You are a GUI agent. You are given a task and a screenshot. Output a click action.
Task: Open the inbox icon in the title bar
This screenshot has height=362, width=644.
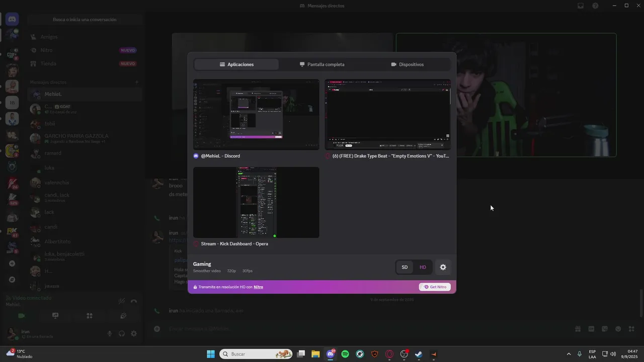[581, 6]
